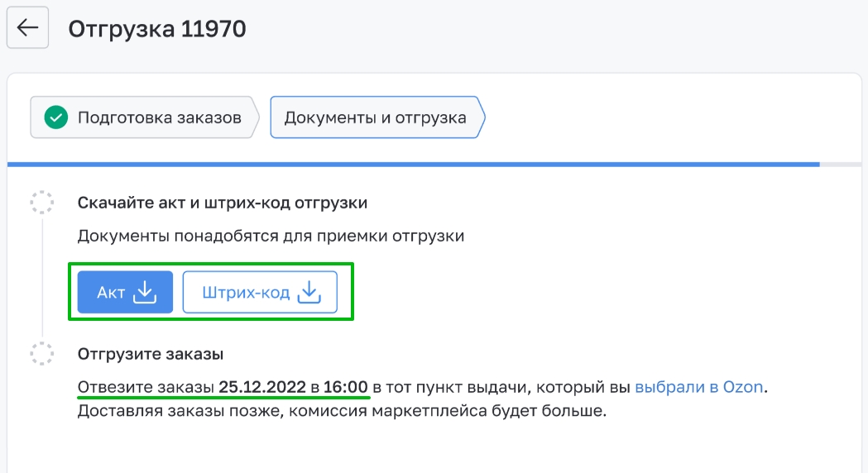Click the Отгрузка 11970 page title

click(157, 29)
